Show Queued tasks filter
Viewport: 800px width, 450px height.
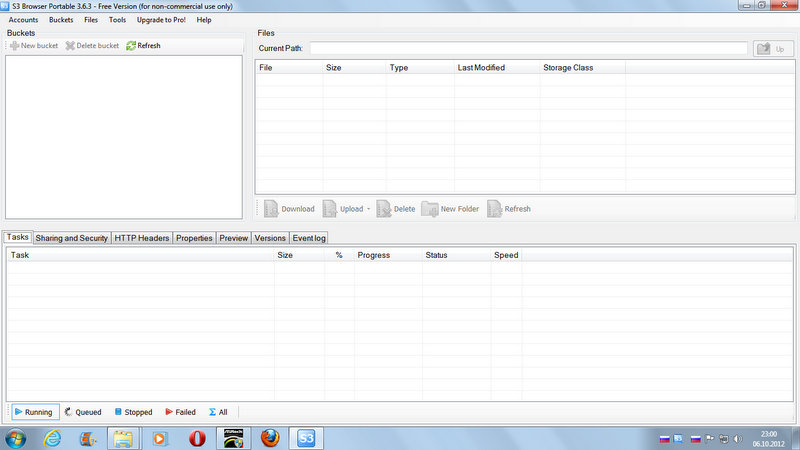[83, 412]
